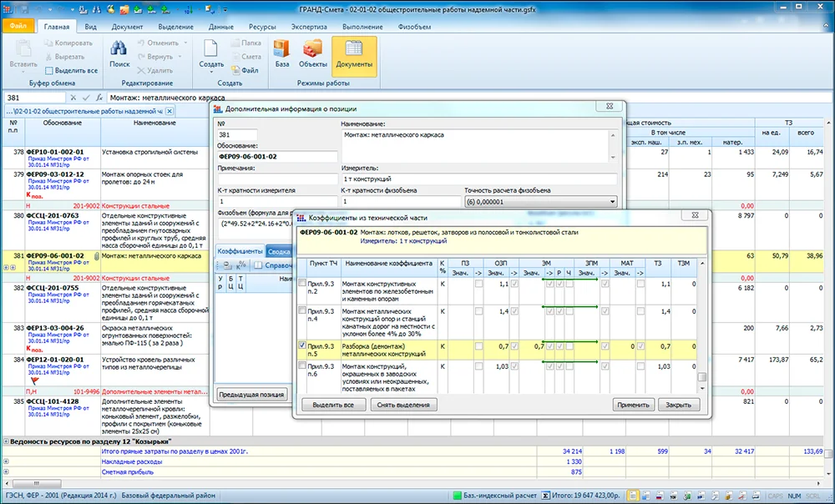Toggle МАТ arrow checkbox in п.6 row
Image resolution: width=835 pixels, height=504 pixels.
click(x=640, y=366)
